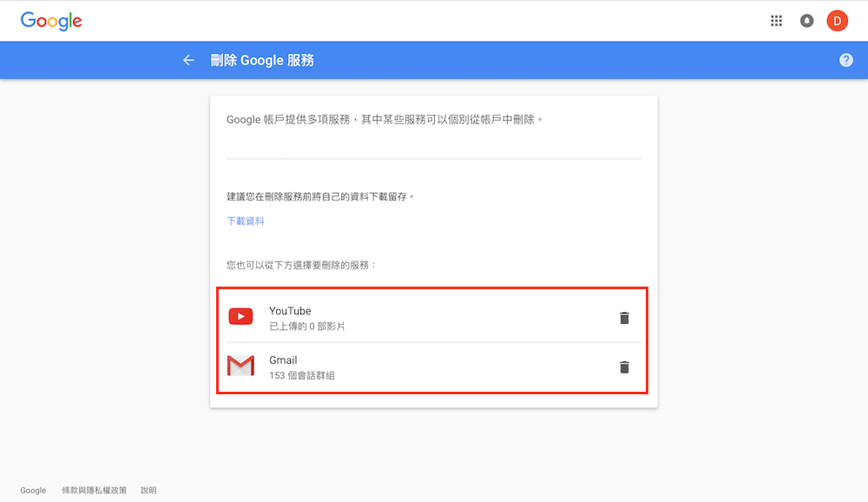Click the 建議您在刪除服務前 advice text
The image size is (868, 502).
click(320, 196)
